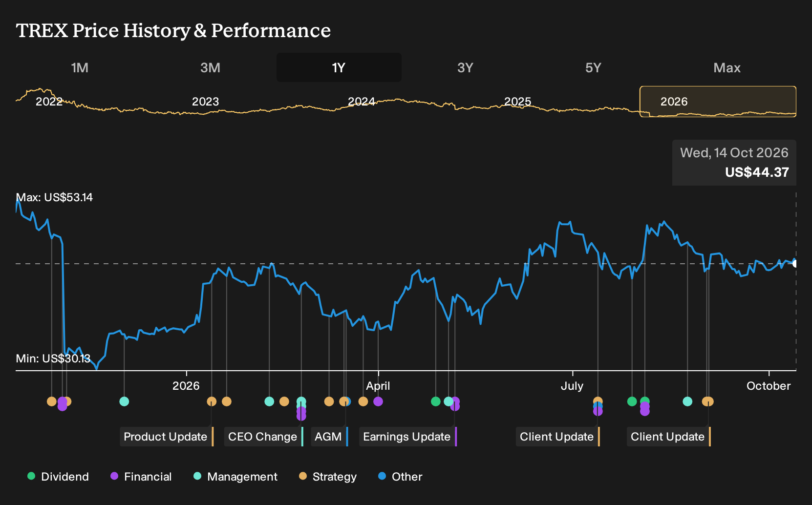Jump to 2022 in the overview sparkline
812x505 pixels.
[49, 102]
